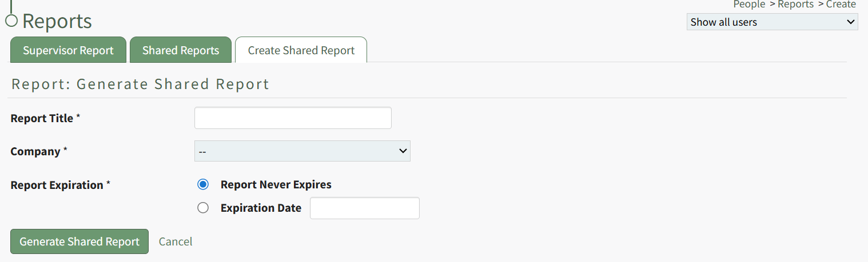This screenshot has width=868, height=262.
Task: Click the Cancel link
Action: (x=176, y=241)
